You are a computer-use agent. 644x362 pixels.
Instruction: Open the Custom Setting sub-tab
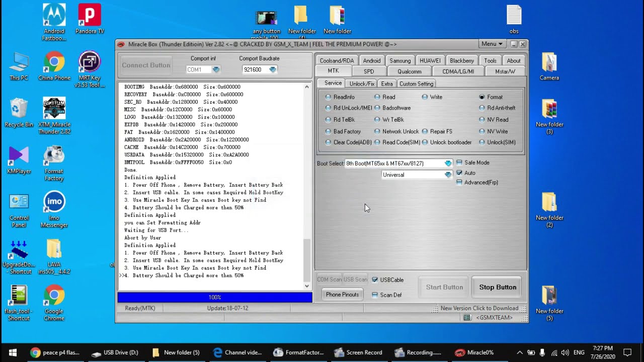click(416, 84)
